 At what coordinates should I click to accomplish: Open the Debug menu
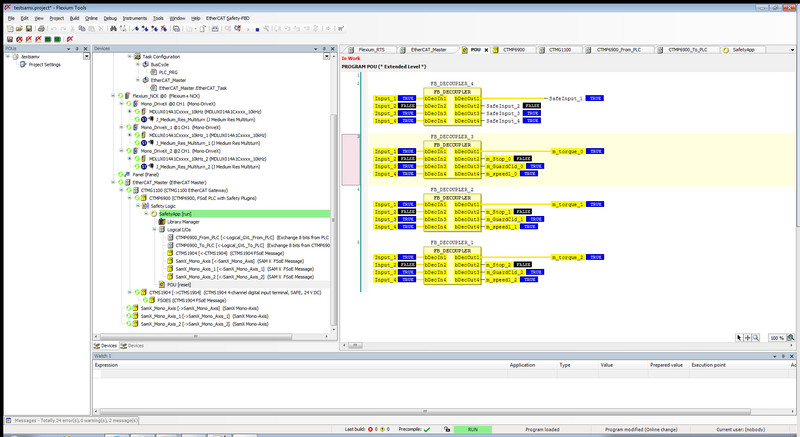point(110,17)
